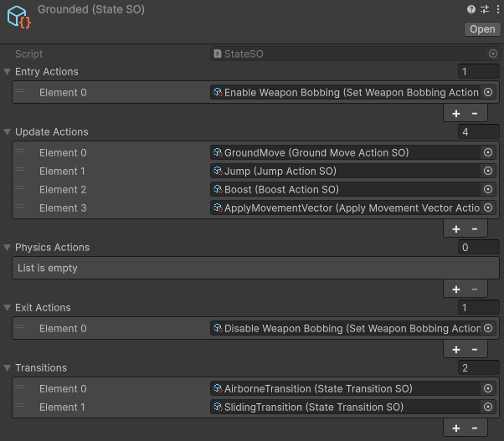Click object picker for AirborneTransition field
504x441 pixels.
point(488,389)
